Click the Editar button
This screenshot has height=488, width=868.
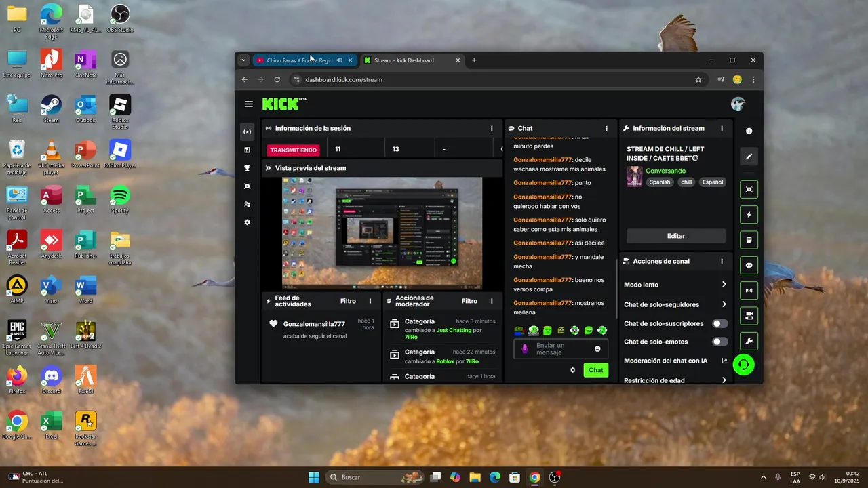coord(676,236)
